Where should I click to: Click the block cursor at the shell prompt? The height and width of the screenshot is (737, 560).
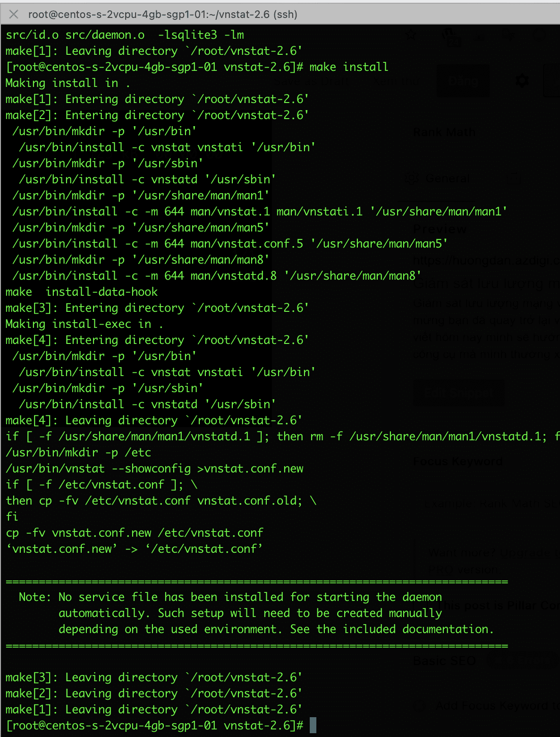313,725
